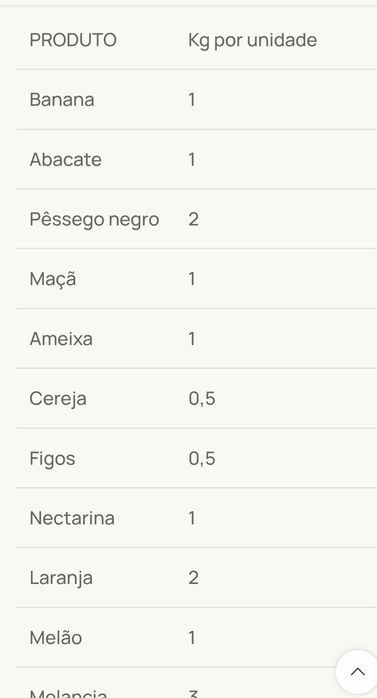Tap the scroll-to-top arrow button
The image size is (377, 698).
(357, 672)
